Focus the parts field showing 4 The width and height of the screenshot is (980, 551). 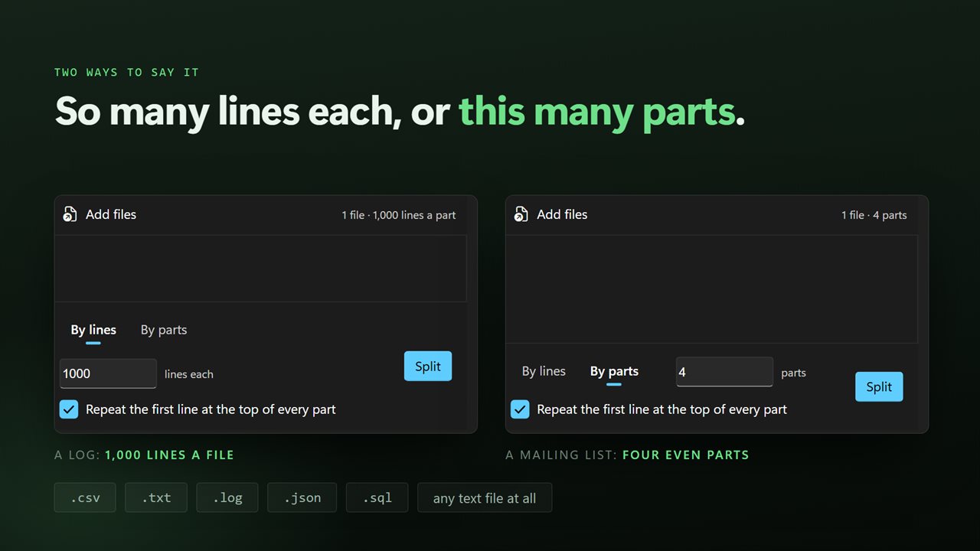724,372
